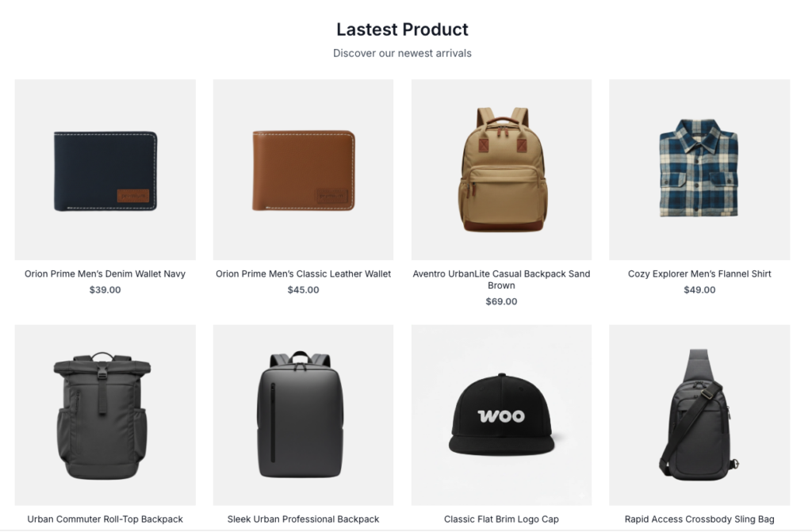Click the $39.00 price of denim wallet
Screen dimensions: 812x532
[x=105, y=289]
